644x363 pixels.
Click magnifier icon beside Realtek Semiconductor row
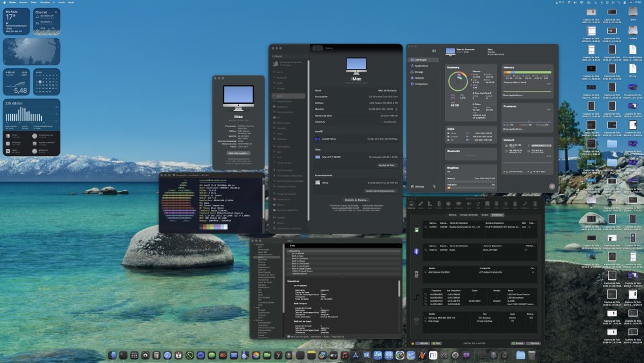(426, 227)
